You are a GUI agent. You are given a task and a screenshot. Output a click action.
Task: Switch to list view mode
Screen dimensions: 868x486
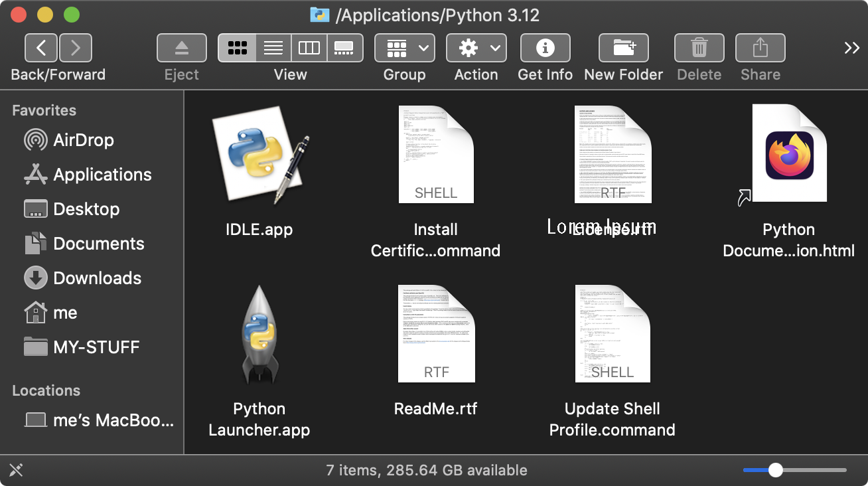[x=273, y=48]
